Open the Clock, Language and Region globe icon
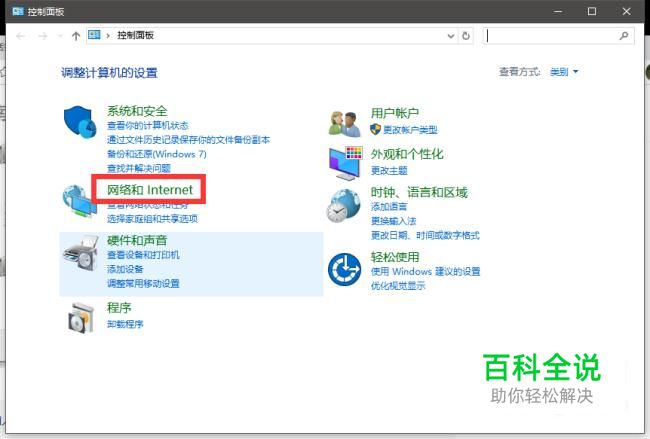Image resolution: width=650 pixels, height=439 pixels. (343, 206)
